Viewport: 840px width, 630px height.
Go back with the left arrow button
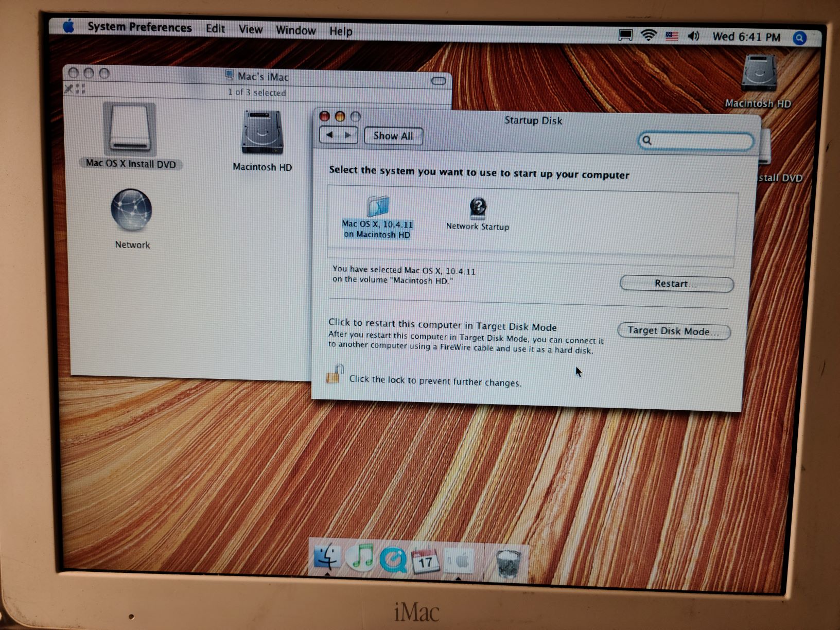pos(329,135)
